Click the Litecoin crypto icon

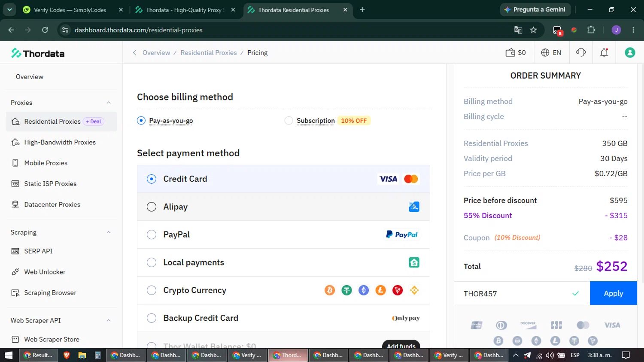click(x=380, y=290)
